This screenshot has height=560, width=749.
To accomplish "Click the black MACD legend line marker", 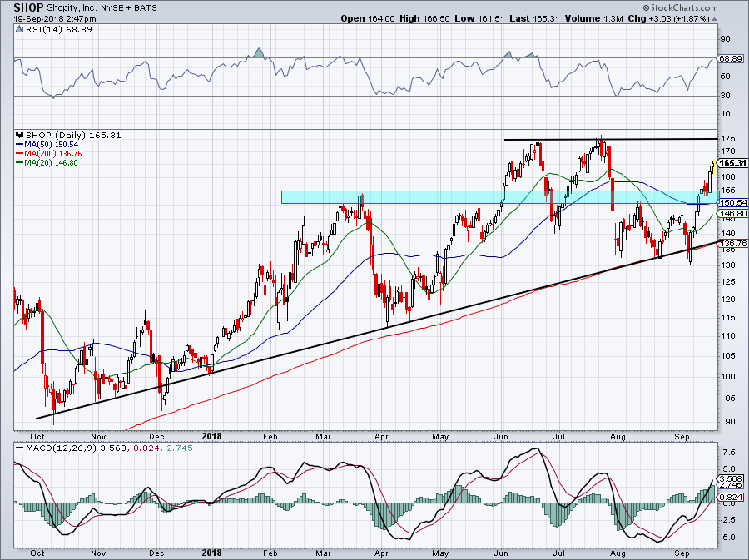I will tap(19, 448).
